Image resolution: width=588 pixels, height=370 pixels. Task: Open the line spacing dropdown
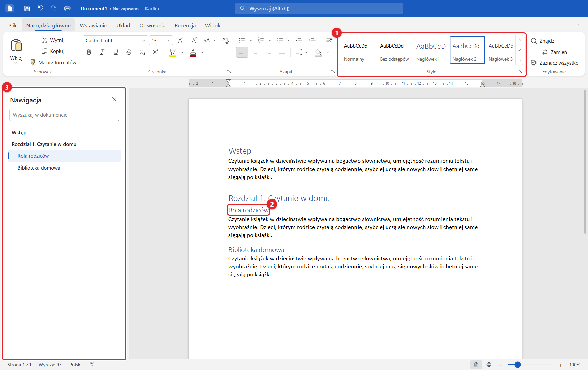click(x=302, y=52)
